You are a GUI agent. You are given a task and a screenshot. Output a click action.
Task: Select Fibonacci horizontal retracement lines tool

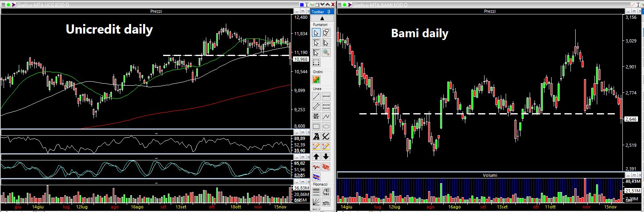tap(316, 192)
